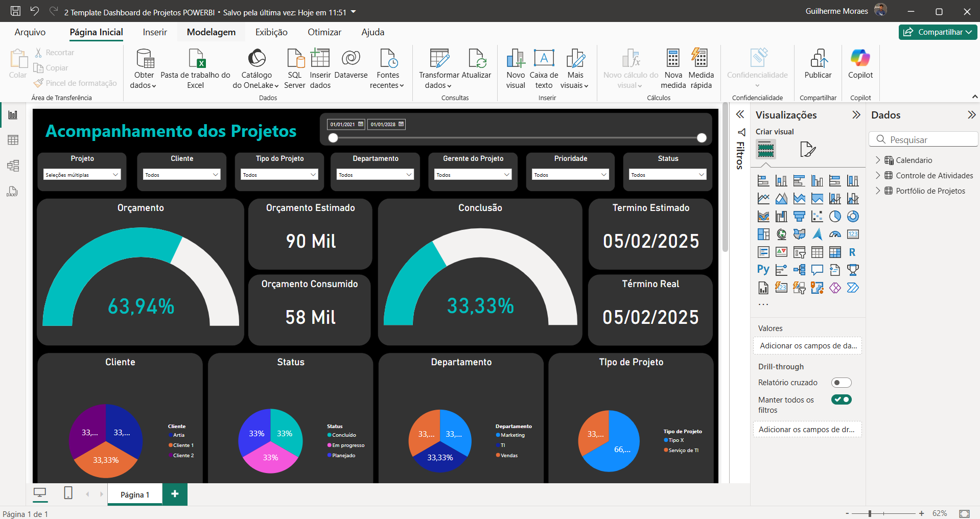Switch to the Exibição tab
The height and width of the screenshot is (519, 980).
tap(271, 32)
